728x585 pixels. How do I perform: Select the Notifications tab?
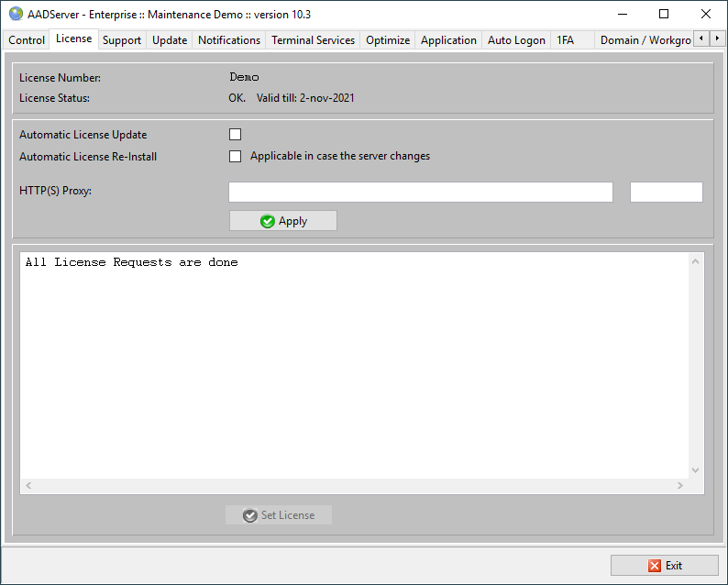pos(229,40)
